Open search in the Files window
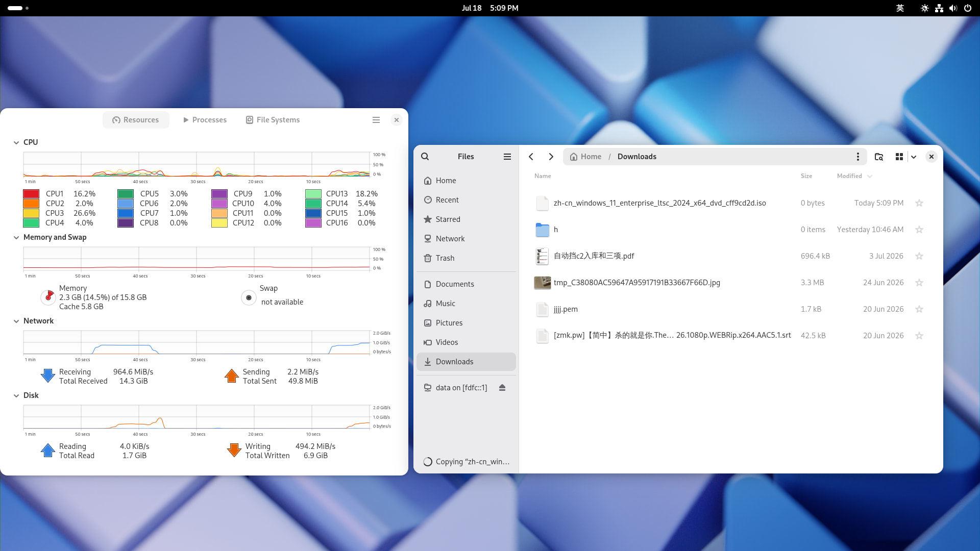Viewport: 980px width, 551px height. point(425,157)
